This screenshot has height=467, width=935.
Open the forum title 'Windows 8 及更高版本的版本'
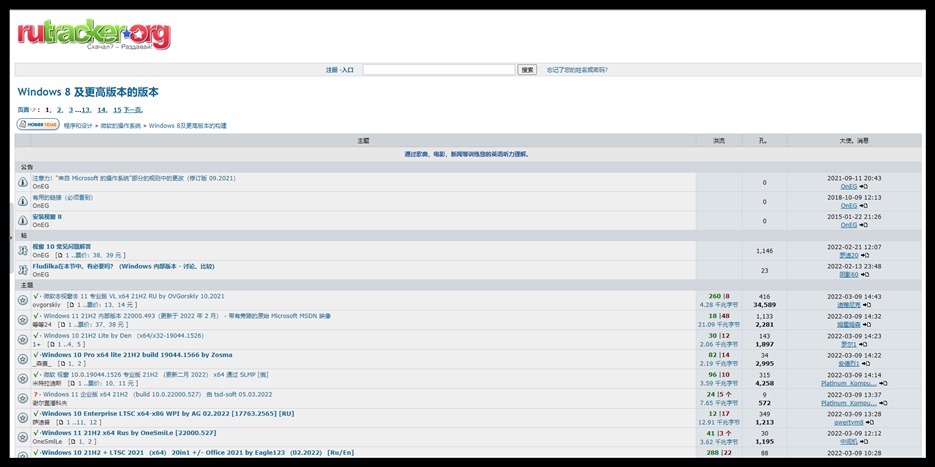coord(88,92)
